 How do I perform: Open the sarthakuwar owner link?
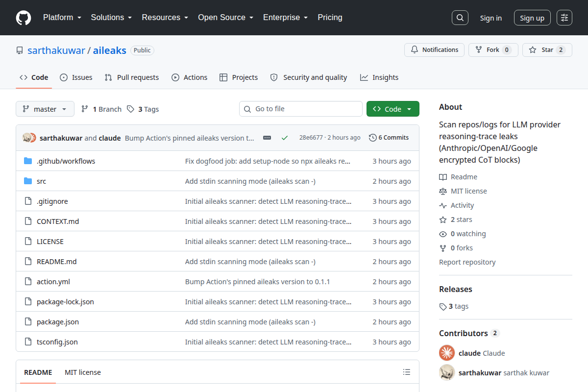click(x=56, y=50)
